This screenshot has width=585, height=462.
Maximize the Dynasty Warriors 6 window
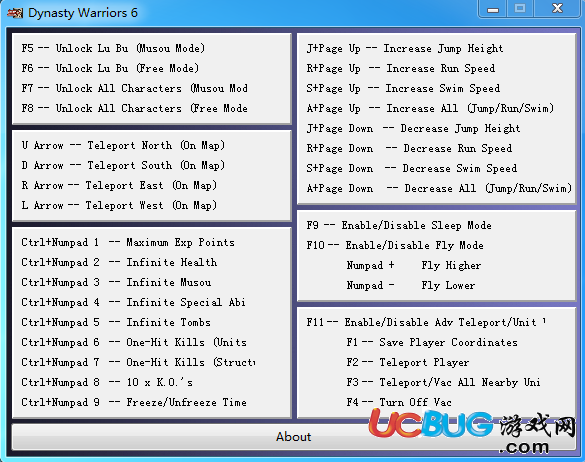click(x=520, y=9)
